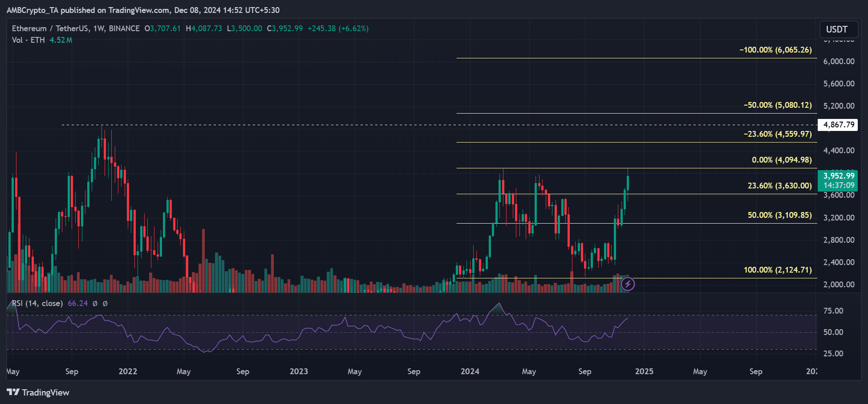Click the 6,000.00 price scale label

click(x=839, y=61)
